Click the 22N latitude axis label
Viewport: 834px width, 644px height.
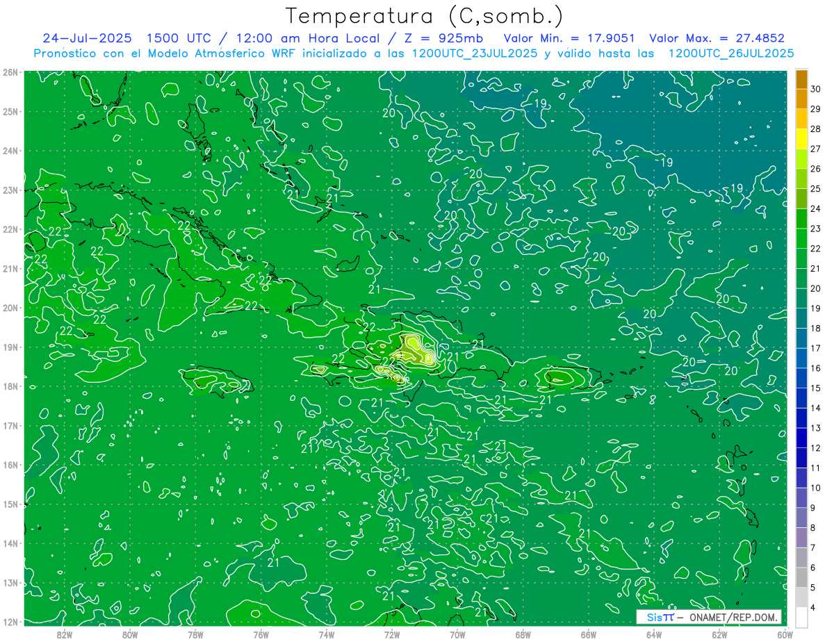click(10, 229)
